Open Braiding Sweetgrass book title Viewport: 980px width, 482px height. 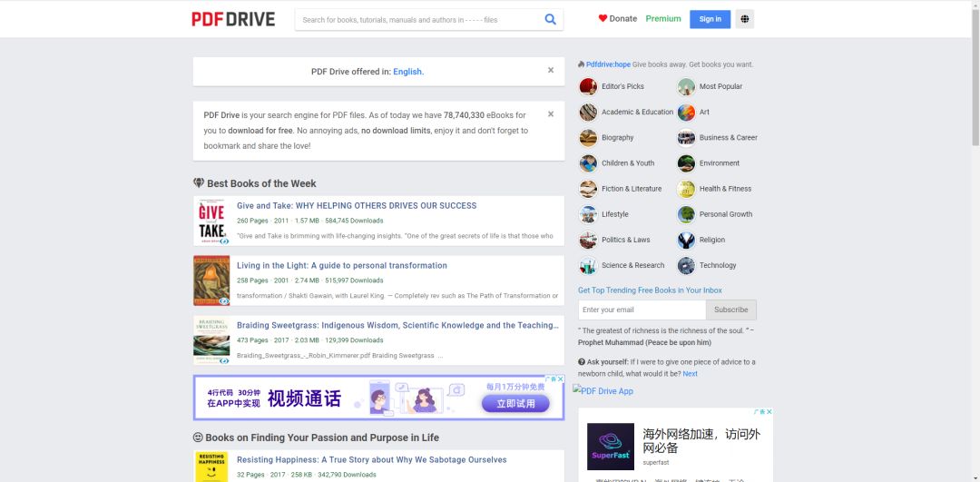[x=398, y=326]
